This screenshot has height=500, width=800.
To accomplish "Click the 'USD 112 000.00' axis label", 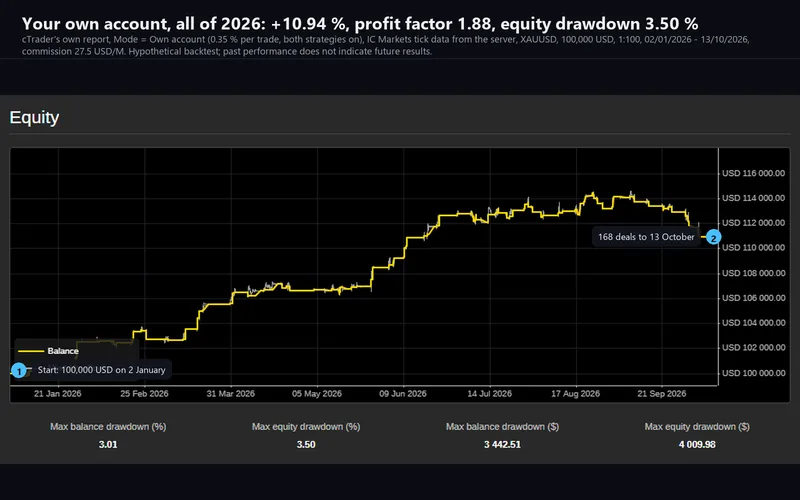I will point(754,223).
